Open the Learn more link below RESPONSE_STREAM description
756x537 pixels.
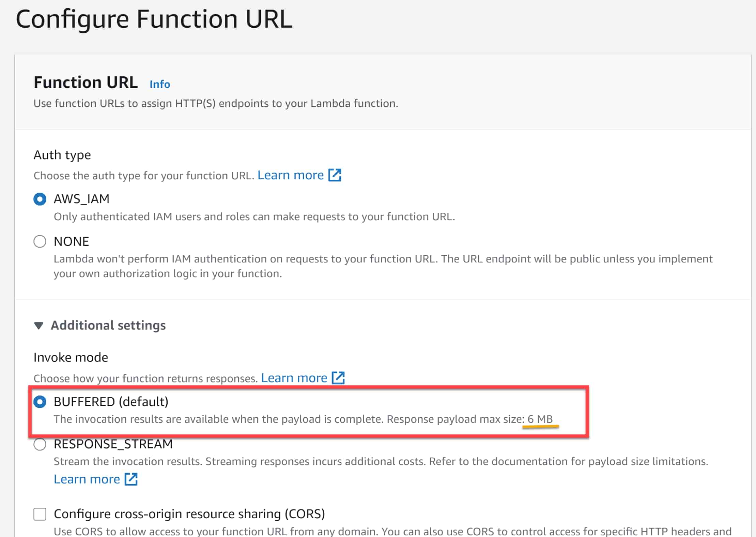point(87,479)
